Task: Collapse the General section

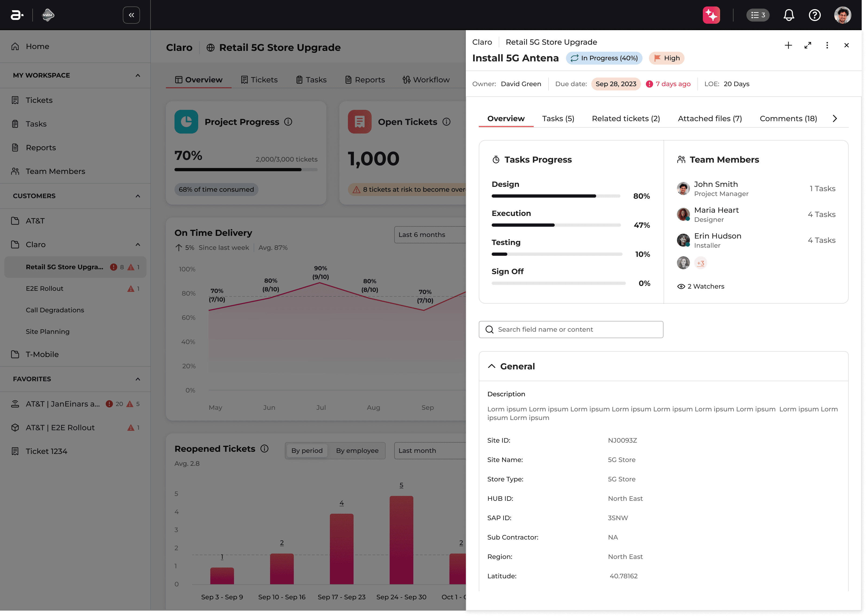Action: pyautogui.click(x=492, y=366)
